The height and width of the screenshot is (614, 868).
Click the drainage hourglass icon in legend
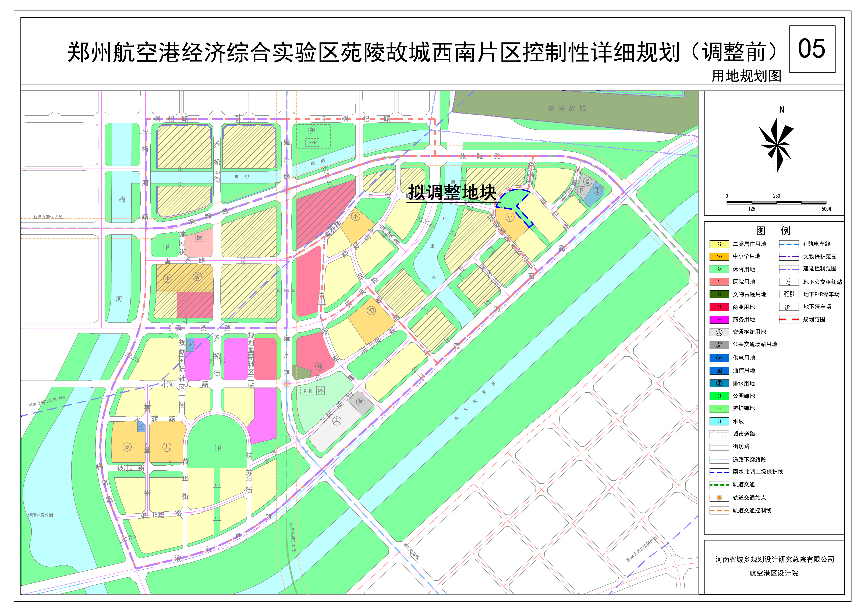(x=719, y=383)
